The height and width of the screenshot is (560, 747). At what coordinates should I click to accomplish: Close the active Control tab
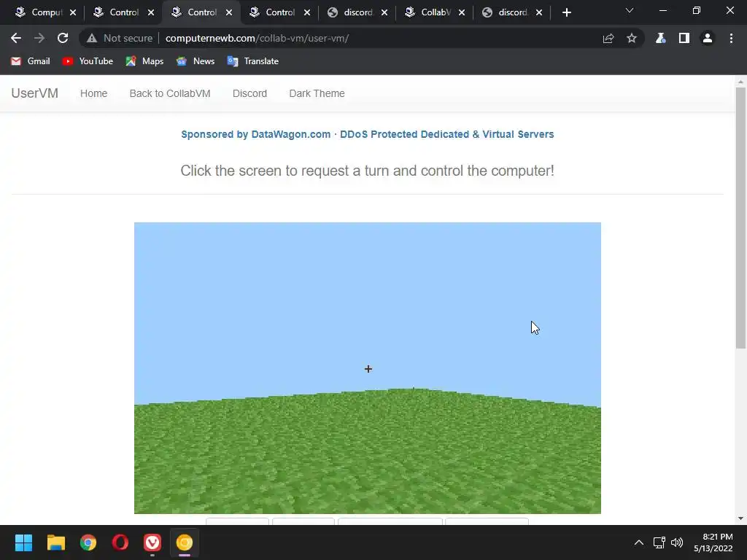[x=229, y=12]
